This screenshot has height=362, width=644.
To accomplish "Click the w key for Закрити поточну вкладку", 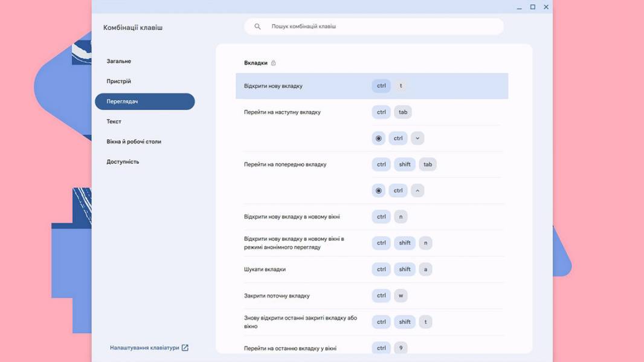I will coord(401,296).
